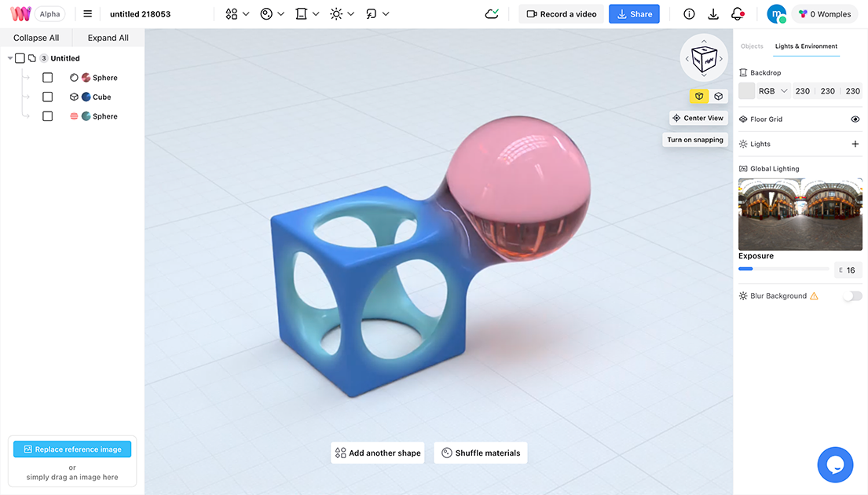This screenshot has width=868, height=495.
Task: Click Expand All
Action: pos(108,38)
